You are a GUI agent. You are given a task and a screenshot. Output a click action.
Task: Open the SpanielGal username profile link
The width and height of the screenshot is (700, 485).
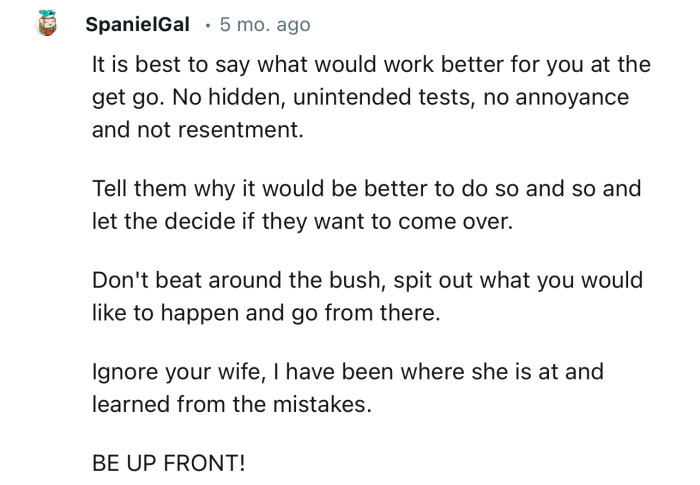(x=137, y=24)
